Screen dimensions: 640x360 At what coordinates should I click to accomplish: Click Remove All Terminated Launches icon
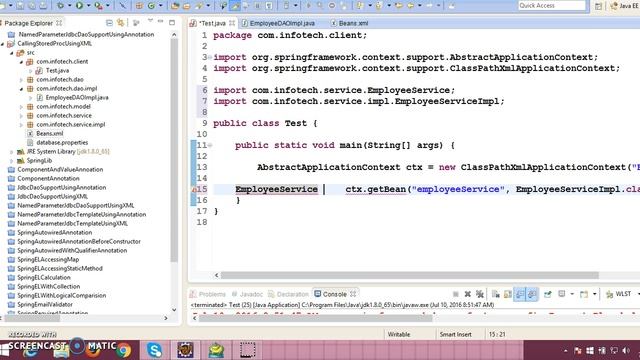click(x=480, y=294)
